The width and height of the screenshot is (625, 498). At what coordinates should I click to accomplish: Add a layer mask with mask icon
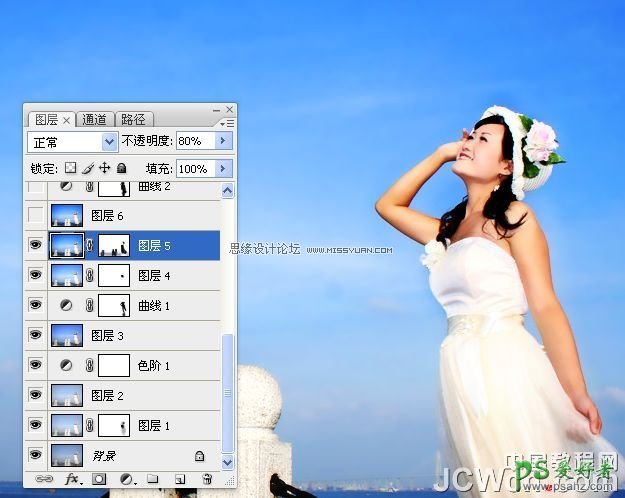[x=99, y=479]
